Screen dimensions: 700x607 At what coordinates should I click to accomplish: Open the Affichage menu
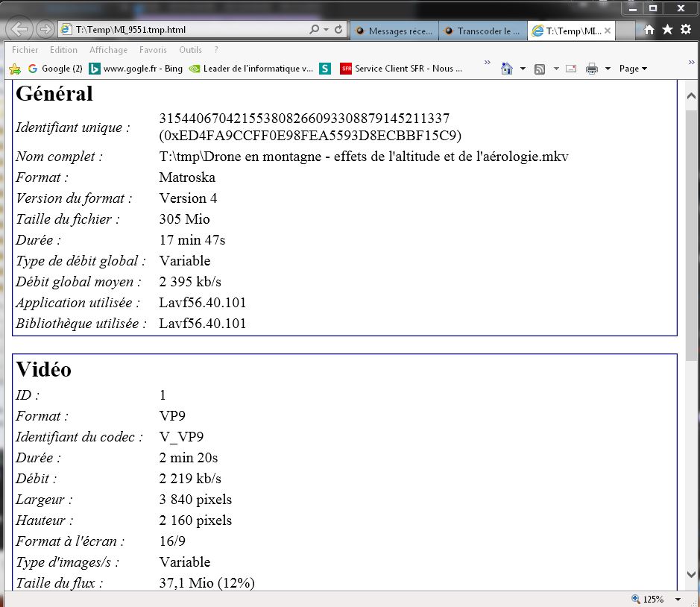click(108, 50)
